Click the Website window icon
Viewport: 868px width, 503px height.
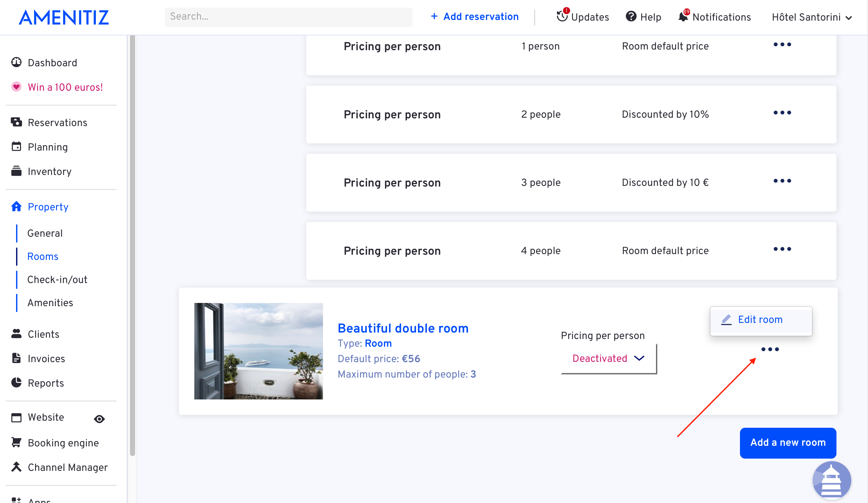(16, 418)
